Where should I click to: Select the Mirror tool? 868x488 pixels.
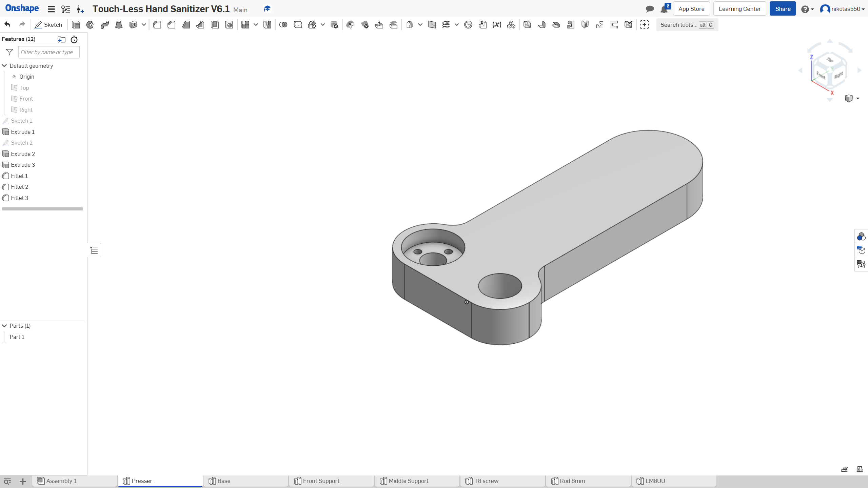point(267,24)
